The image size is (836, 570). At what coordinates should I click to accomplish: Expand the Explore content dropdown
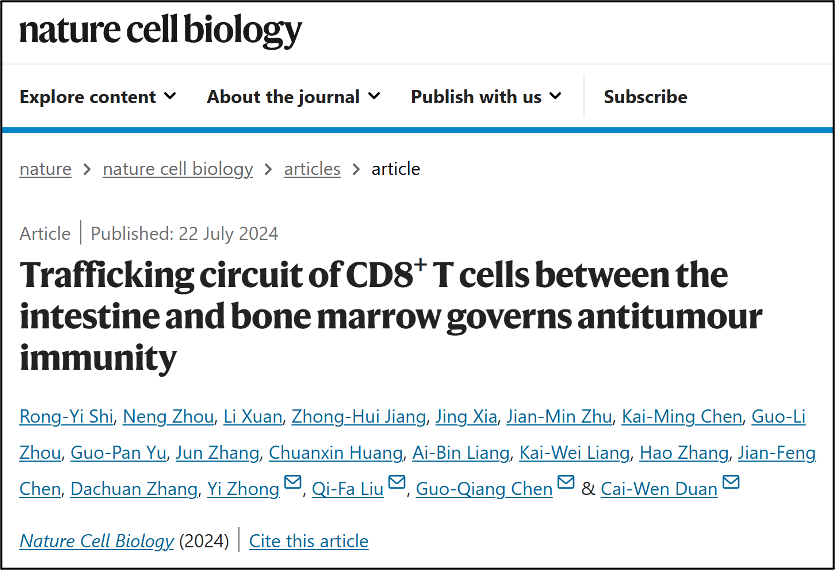(98, 97)
